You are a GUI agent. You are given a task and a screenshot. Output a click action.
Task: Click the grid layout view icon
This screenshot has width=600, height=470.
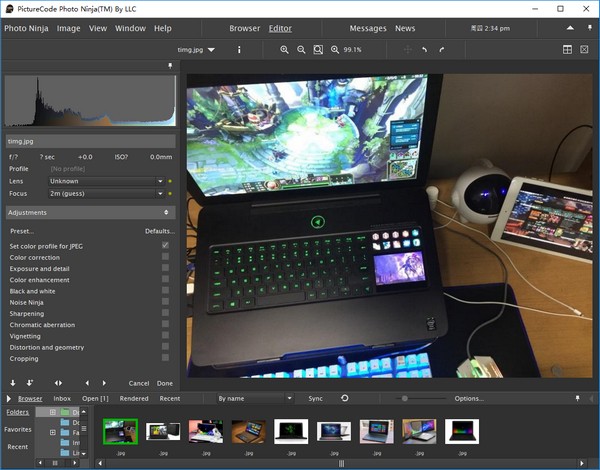click(567, 49)
